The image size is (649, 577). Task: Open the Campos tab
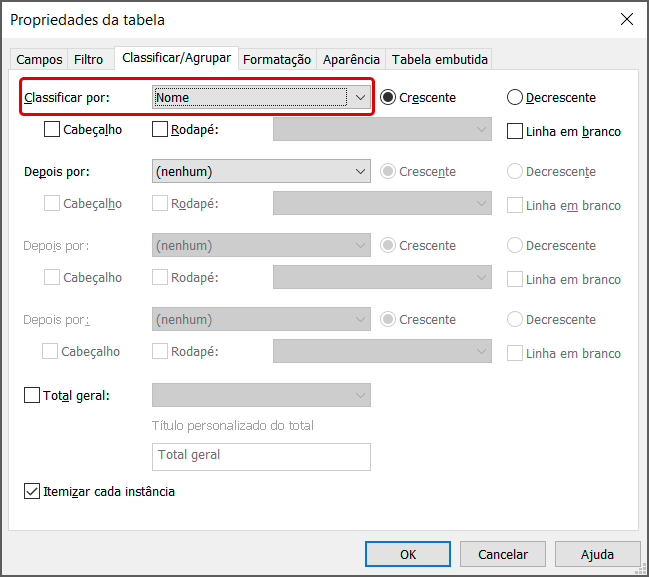(40, 60)
